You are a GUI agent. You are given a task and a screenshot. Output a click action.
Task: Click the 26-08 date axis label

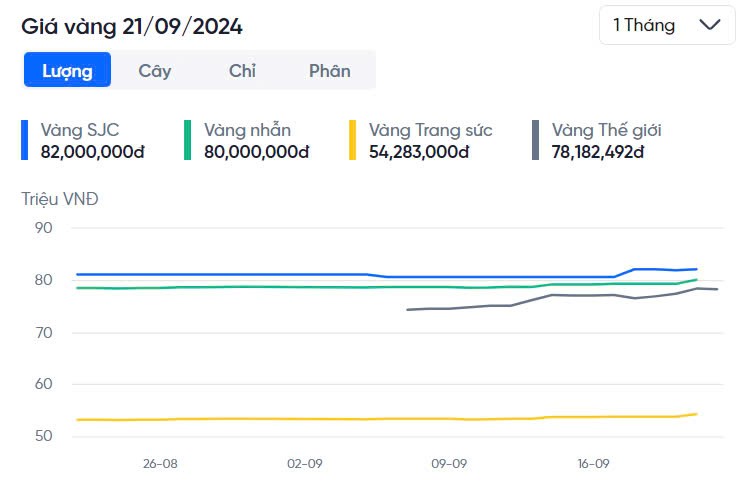click(160, 464)
